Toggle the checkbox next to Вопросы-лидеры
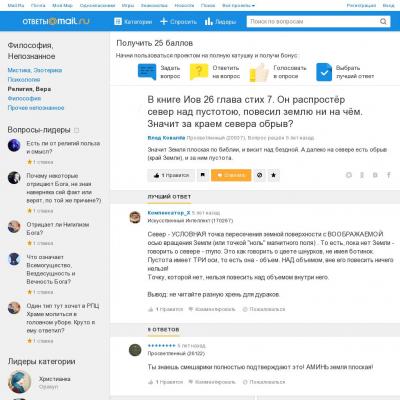 [76, 130]
